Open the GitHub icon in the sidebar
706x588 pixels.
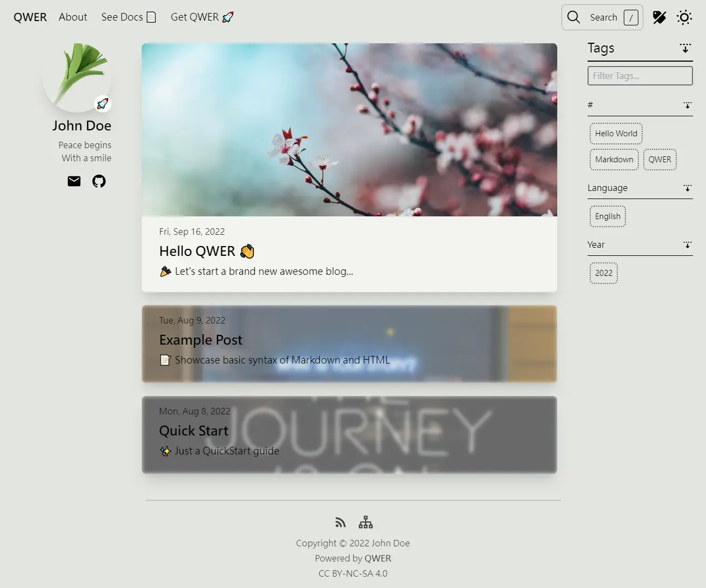click(98, 181)
